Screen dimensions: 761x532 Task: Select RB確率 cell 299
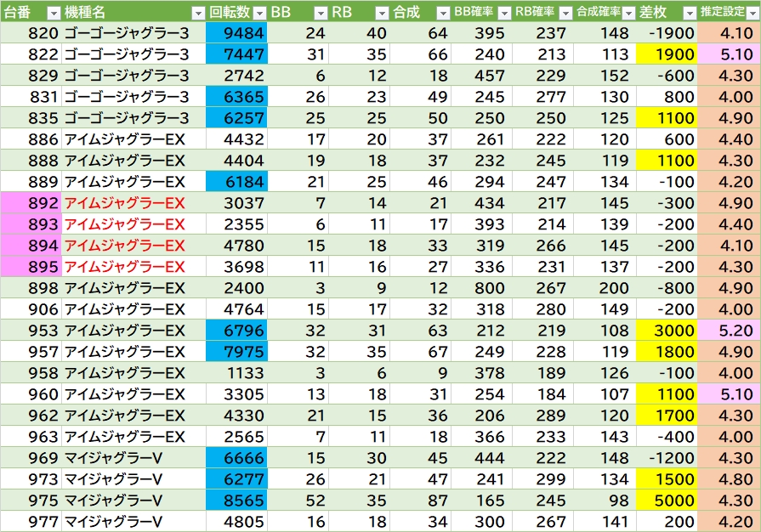pyautogui.click(x=542, y=479)
